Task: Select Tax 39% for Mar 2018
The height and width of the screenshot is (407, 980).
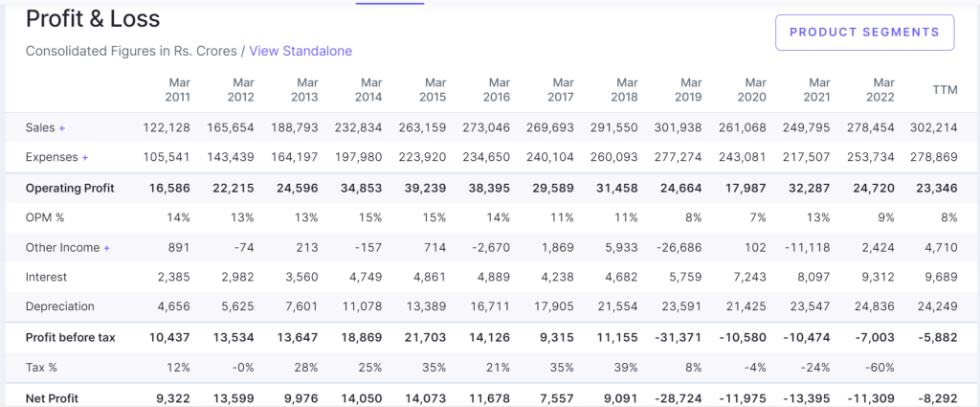Action: [x=628, y=368]
